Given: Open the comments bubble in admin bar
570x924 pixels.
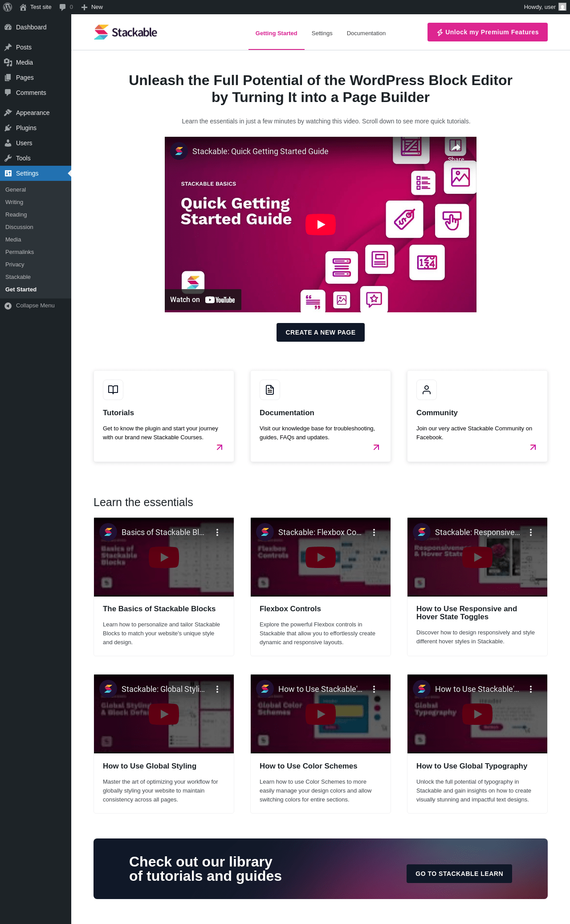Looking at the screenshot, I should tap(66, 7).
